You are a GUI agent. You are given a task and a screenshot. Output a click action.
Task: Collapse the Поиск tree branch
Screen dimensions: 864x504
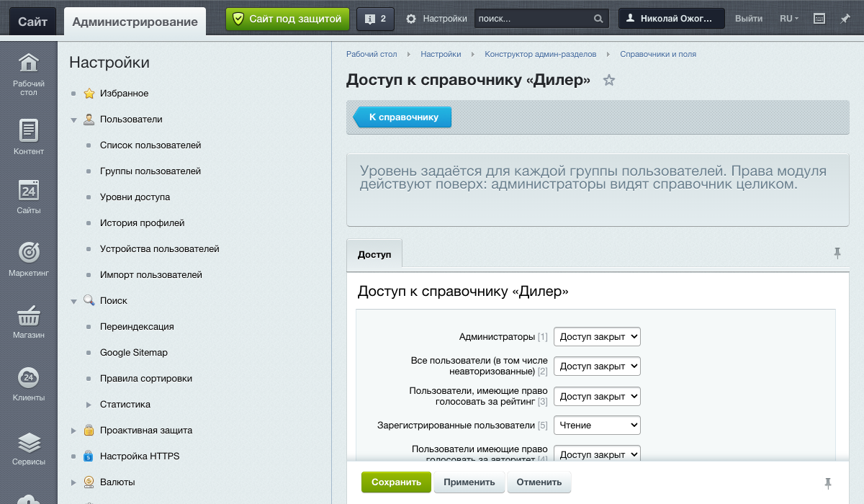coord(73,301)
